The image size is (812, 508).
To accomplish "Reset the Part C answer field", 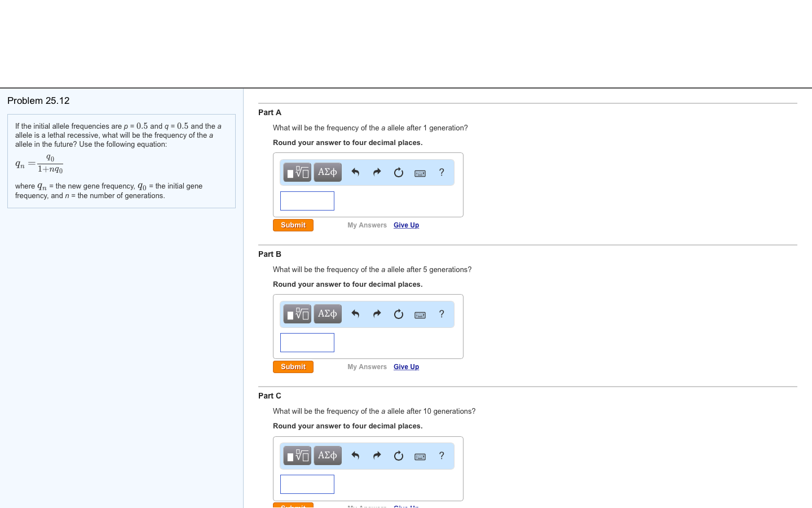I will (399, 456).
